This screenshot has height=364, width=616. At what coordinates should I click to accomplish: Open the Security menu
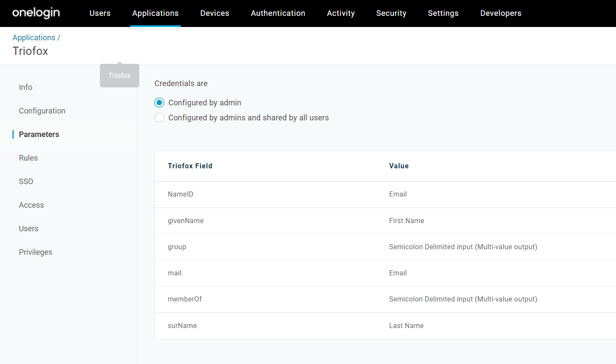(391, 13)
